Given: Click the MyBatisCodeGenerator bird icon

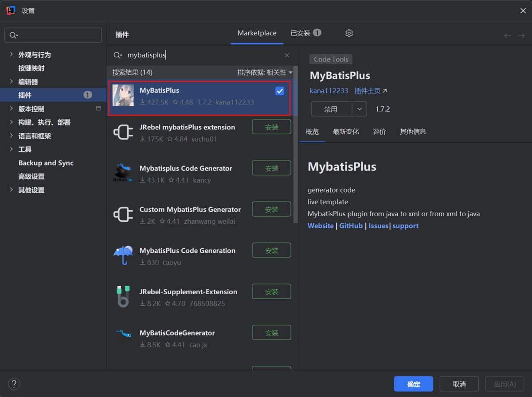Looking at the screenshot, I should coord(124,333).
